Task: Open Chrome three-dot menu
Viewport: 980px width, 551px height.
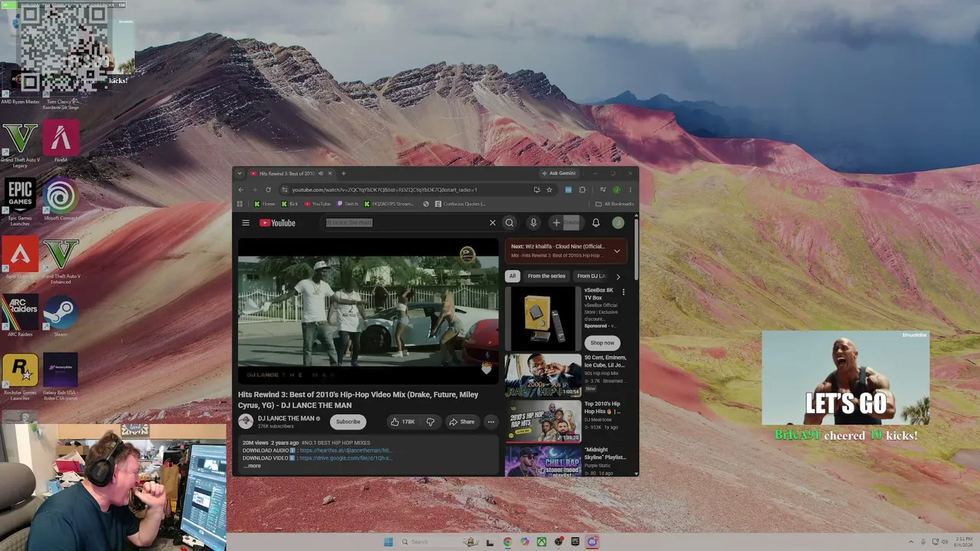Action: coord(630,190)
